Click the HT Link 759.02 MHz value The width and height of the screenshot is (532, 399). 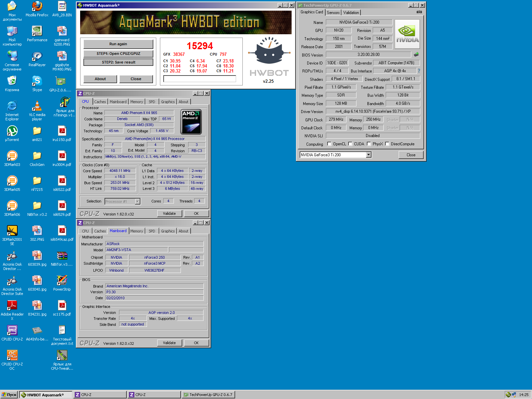pos(120,189)
